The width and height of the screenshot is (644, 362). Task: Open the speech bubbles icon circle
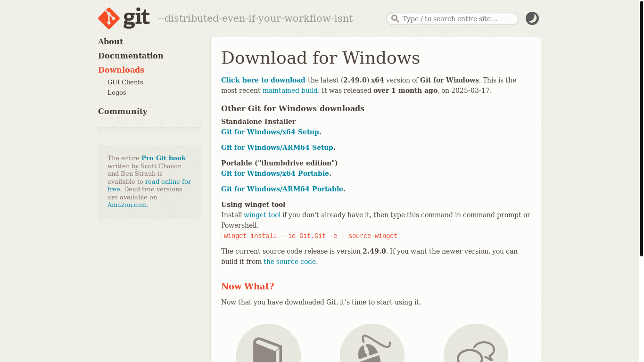click(x=476, y=343)
